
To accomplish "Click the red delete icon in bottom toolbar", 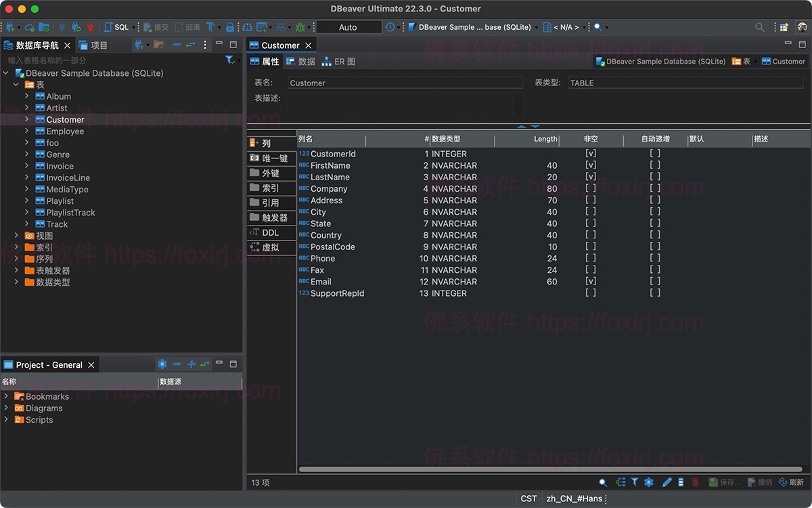I will [696, 482].
